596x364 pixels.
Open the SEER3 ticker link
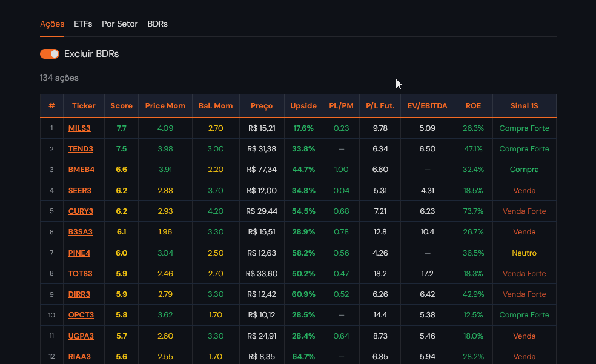coord(80,191)
